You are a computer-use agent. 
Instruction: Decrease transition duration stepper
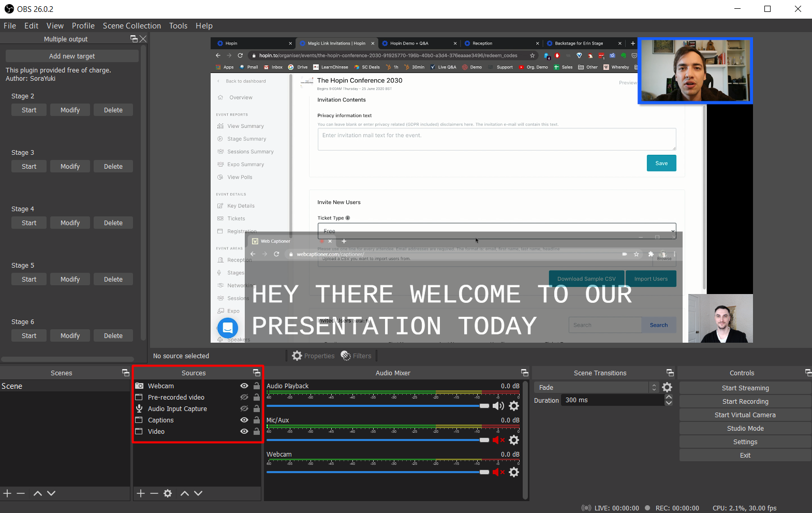(669, 403)
